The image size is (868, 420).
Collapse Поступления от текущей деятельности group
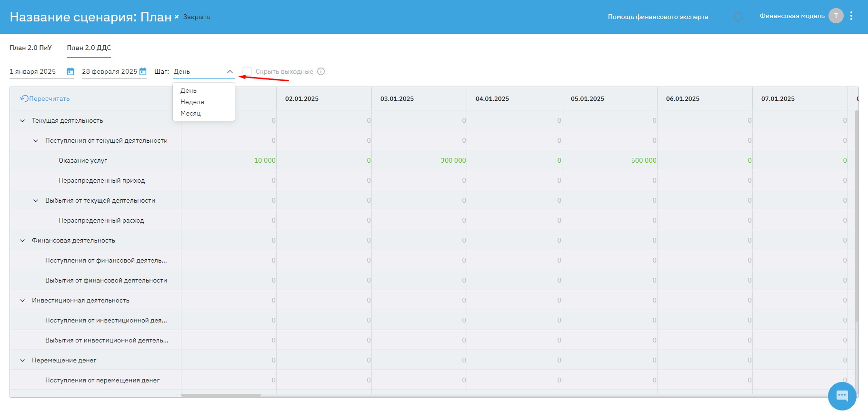pos(36,141)
